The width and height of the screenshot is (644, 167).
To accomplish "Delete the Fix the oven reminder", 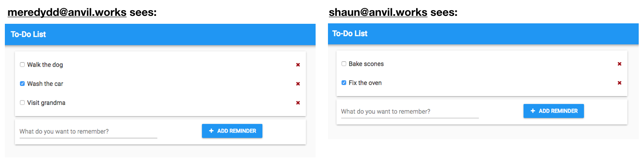I will [619, 83].
